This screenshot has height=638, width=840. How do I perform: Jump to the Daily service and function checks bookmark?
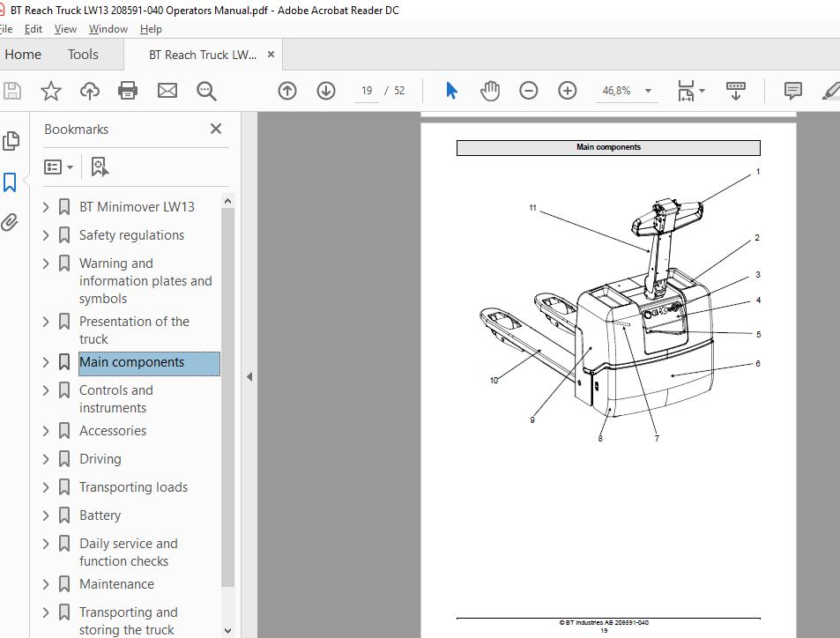(129, 553)
